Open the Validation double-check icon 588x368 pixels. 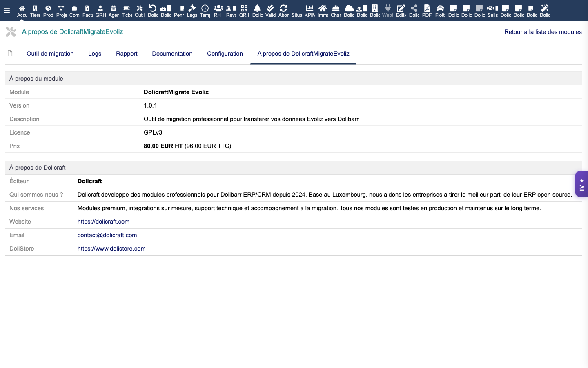pos(270,8)
